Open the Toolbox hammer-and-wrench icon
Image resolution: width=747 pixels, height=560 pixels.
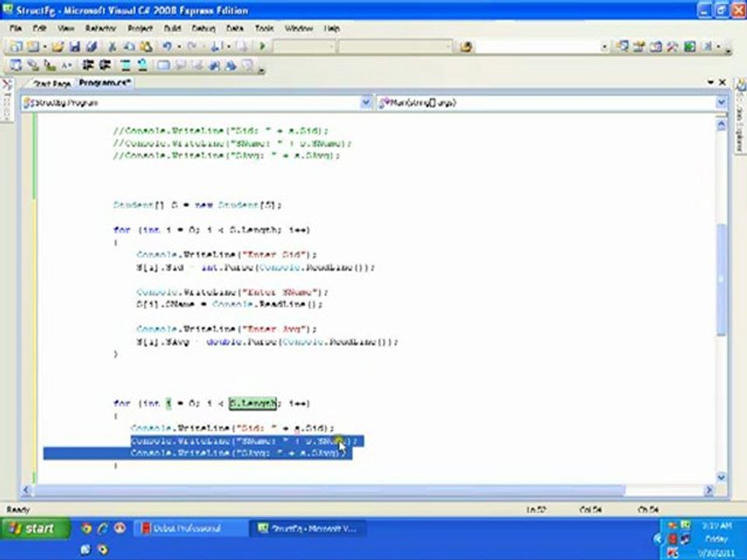672,47
